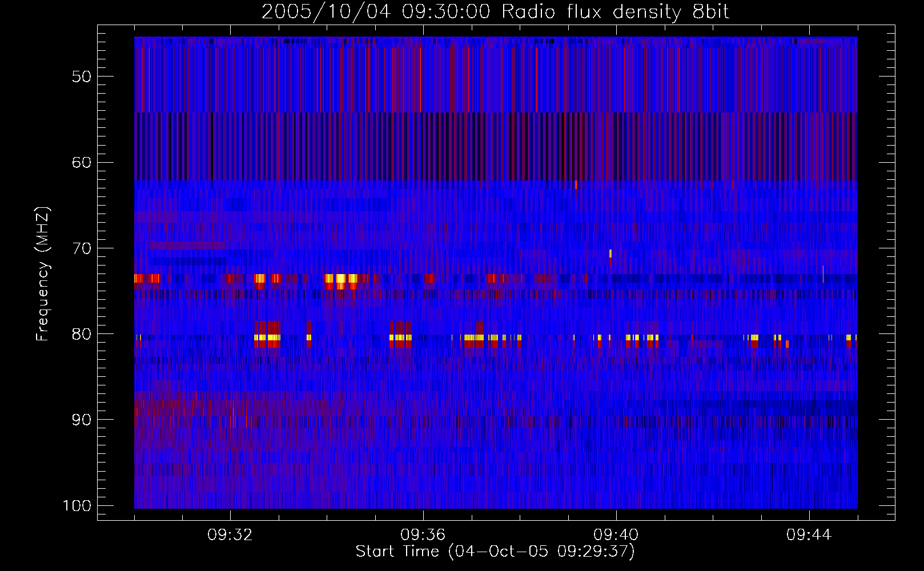
Task: Click the 09:44 time tick label
Action: (x=809, y=535)
